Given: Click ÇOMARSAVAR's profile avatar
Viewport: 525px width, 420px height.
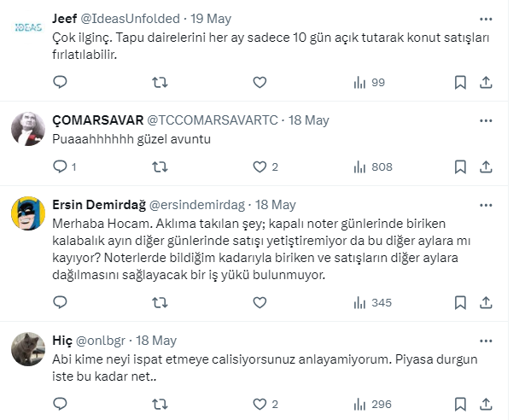Looking at the screenshot, I should pyautogui.click(x=28, y=128).
